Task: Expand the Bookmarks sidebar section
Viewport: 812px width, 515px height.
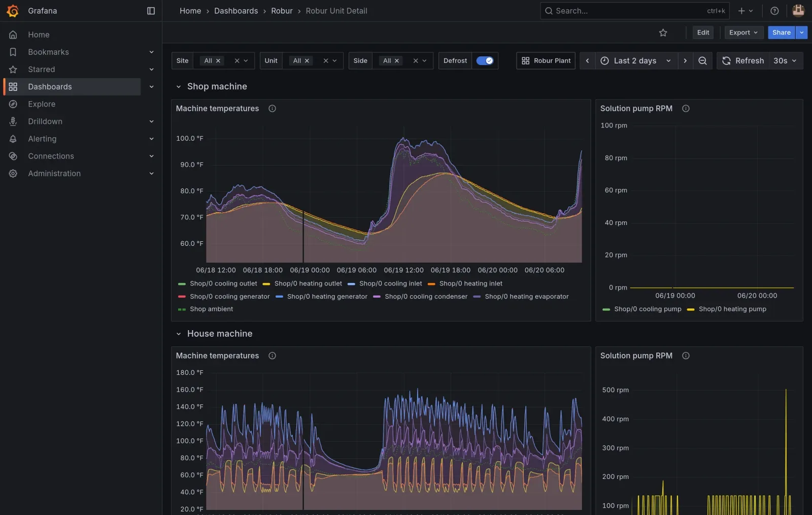Action: click(x=151, y=52)
